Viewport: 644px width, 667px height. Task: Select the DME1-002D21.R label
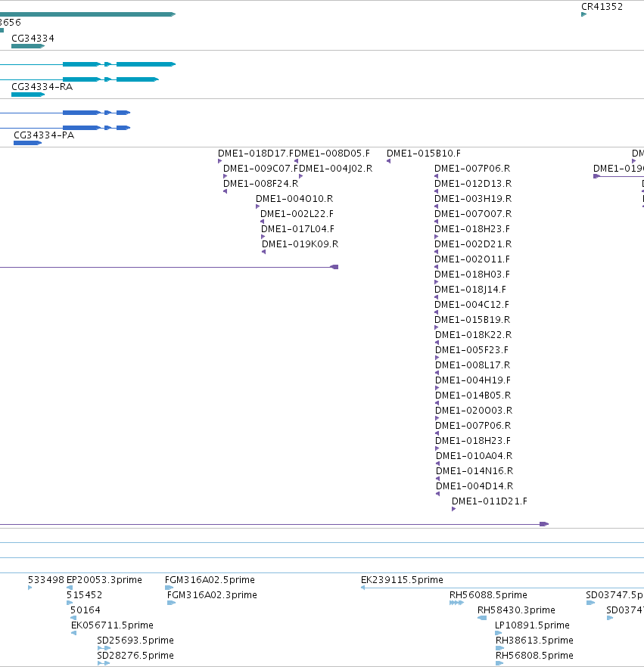473,244
